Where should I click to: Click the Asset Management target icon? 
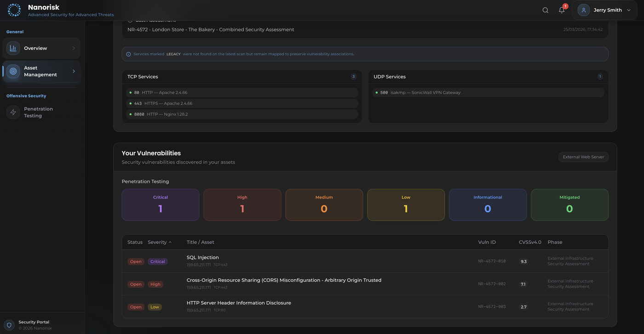tap(13, 71)
